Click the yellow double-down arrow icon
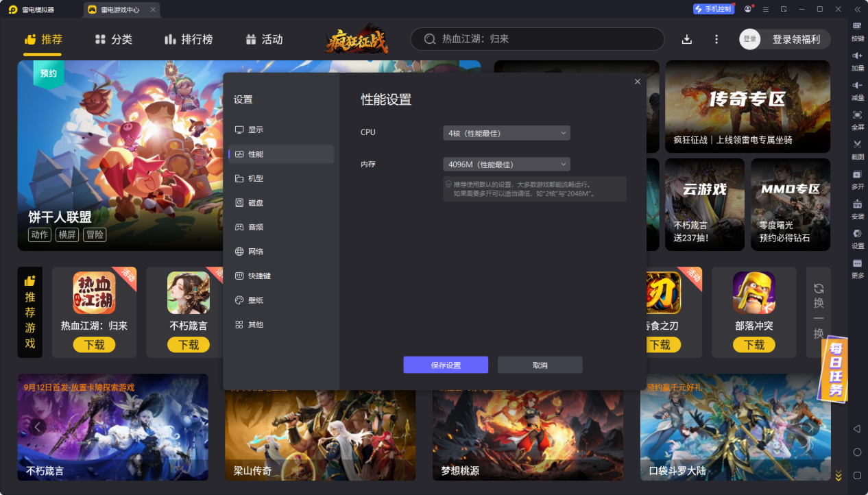The width and height of the screenshot is (868, 495). (838, 476)
